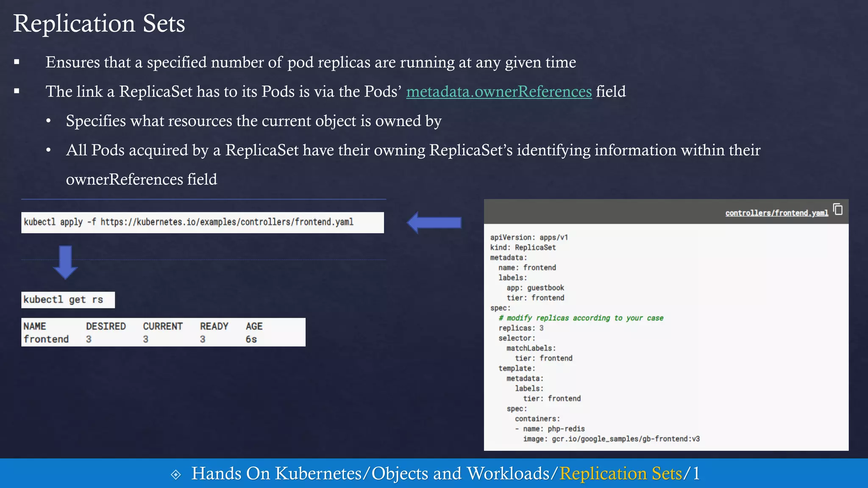Click the kubectl apply command box
This screenshot has height=488, width=868.
(x=203, y=222)
